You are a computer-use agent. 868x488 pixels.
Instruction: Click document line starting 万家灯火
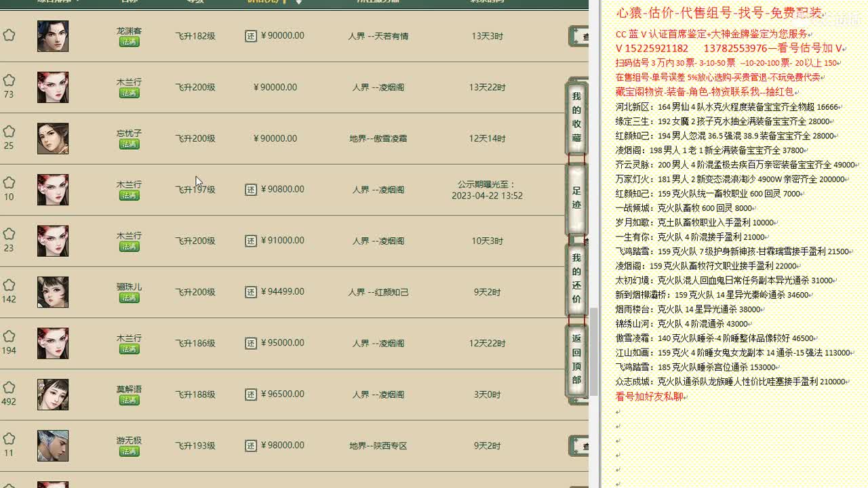coord(732,180)
